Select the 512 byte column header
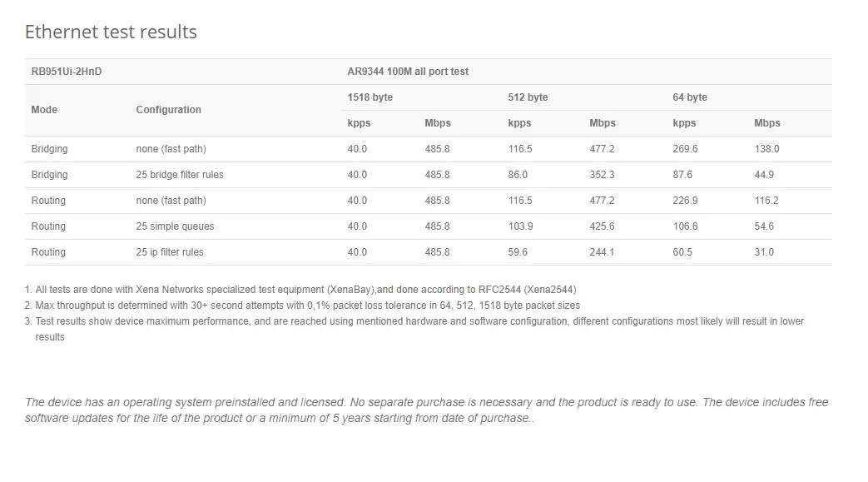Viewport: 868px width, 482px height. click(528, 97)
